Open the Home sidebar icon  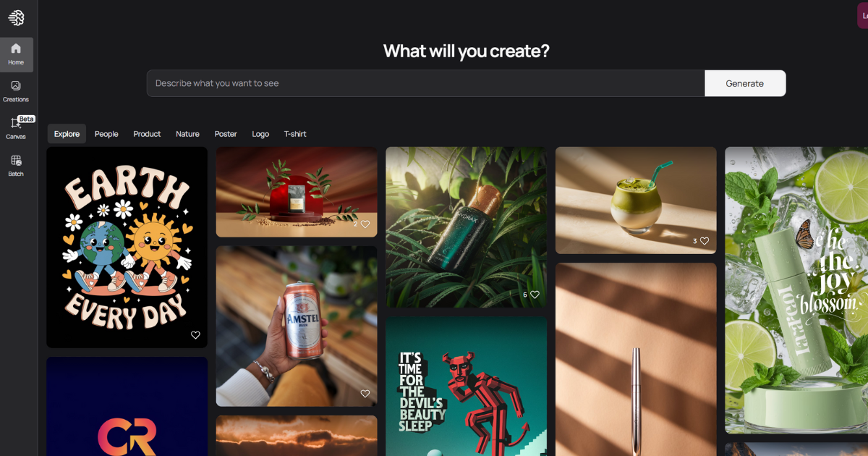tap(16, 54)
